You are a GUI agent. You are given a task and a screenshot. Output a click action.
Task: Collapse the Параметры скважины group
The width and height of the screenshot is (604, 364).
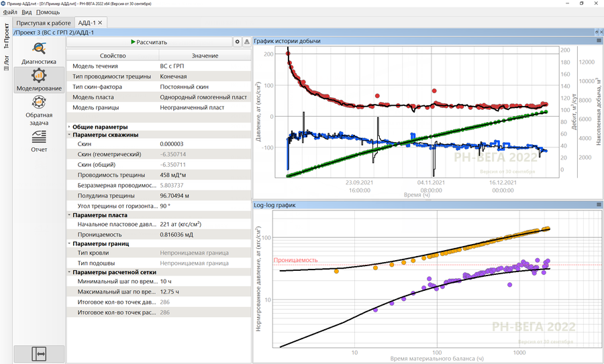(x=70, y=135)
